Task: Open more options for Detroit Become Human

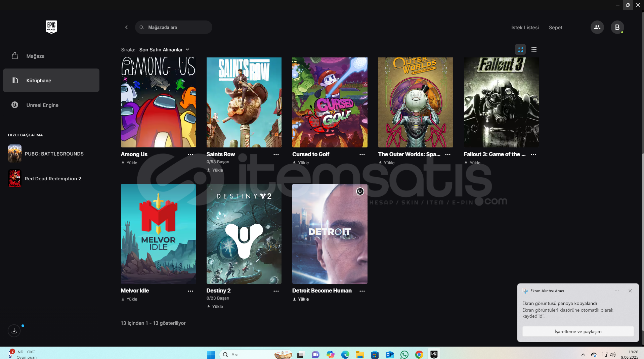Action: tap(362, 291)
